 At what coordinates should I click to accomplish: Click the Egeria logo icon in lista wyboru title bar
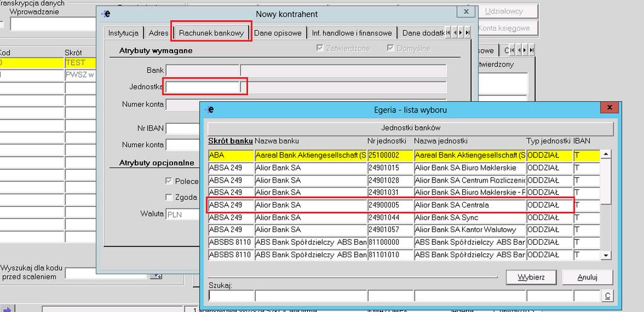pos(210,109)
